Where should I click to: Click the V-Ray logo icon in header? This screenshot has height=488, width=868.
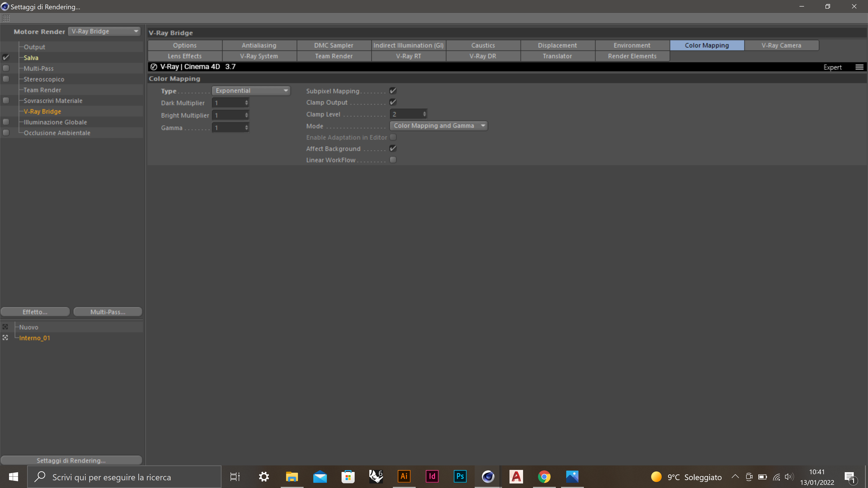(154, 67)
